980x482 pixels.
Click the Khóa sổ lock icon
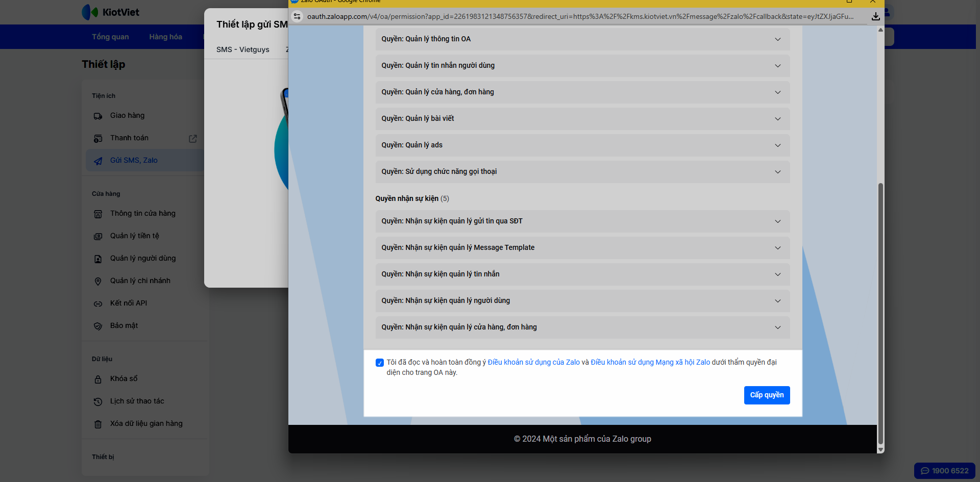coord(98,379)
